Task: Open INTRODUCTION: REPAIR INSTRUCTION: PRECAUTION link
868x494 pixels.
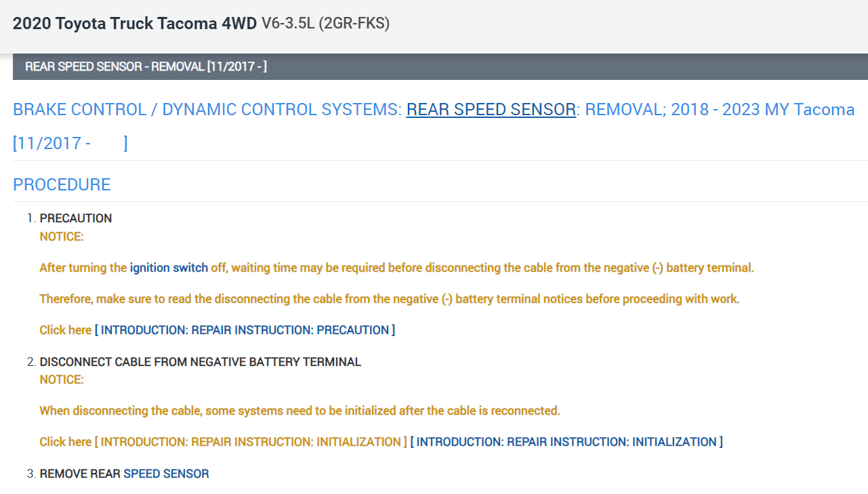Action: coord(245,330)
